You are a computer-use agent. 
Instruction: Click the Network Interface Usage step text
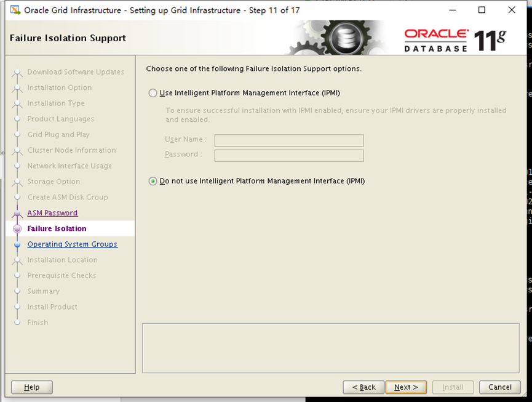[x=69, y=166]
